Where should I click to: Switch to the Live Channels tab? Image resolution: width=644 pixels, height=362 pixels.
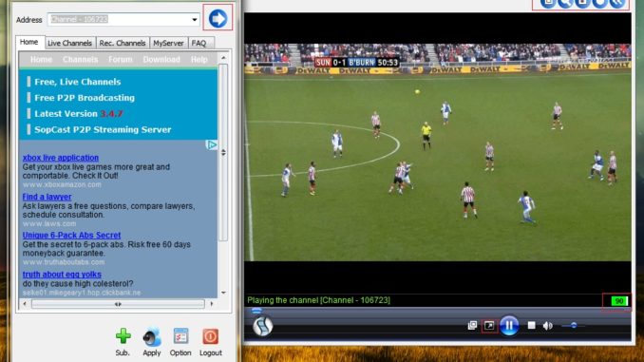[x=69, y=43]
